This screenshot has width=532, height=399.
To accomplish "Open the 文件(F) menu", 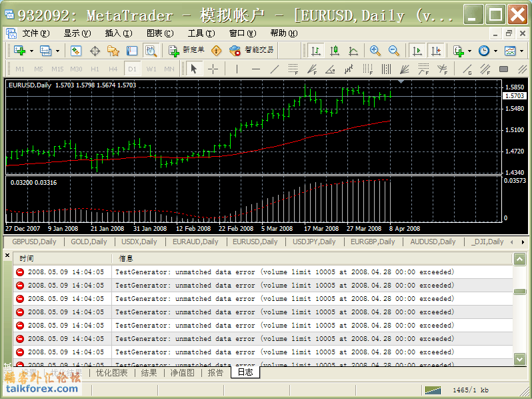I will coord(35,33).
